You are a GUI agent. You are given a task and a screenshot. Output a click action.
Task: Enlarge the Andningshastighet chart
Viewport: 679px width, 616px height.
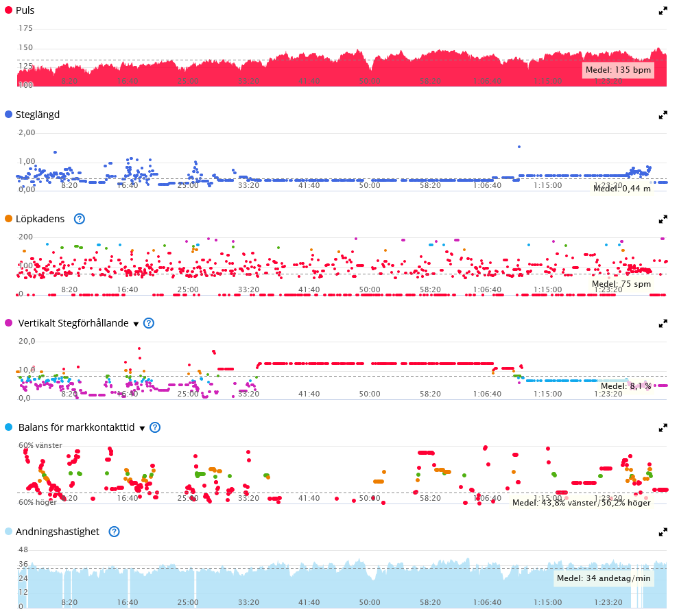click(x=663, y=532)
